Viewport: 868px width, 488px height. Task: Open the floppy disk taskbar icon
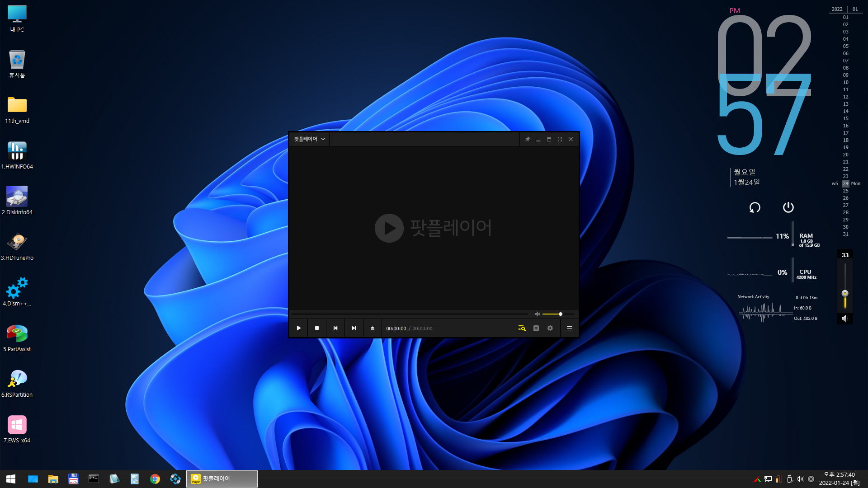pos(74,479)
